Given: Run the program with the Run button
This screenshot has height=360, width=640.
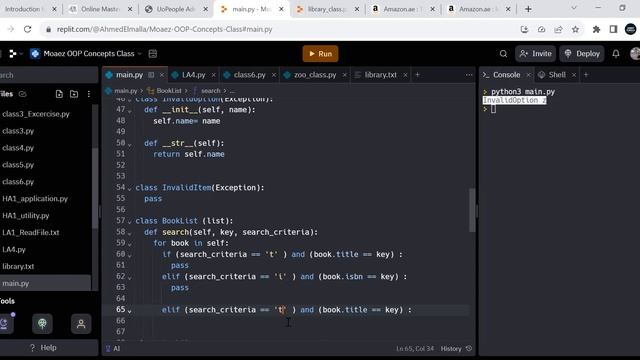Looking at the screenshot, I should [x=320, y=54].
